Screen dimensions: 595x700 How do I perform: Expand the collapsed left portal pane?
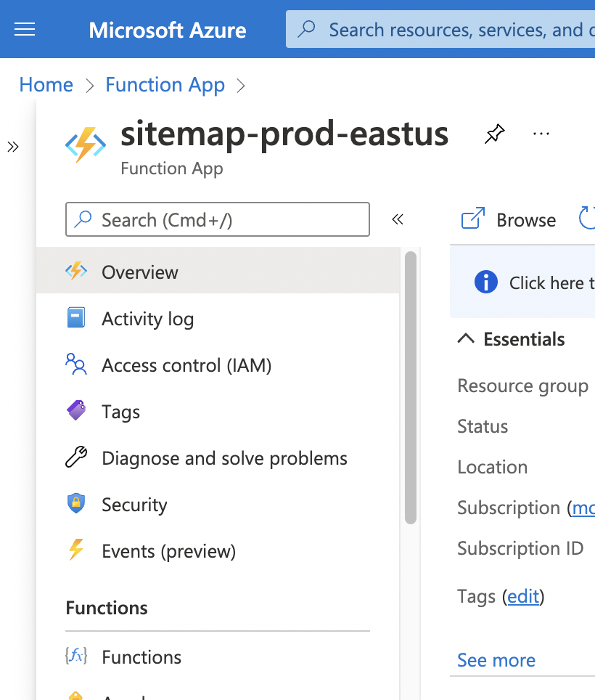point(13,147)
